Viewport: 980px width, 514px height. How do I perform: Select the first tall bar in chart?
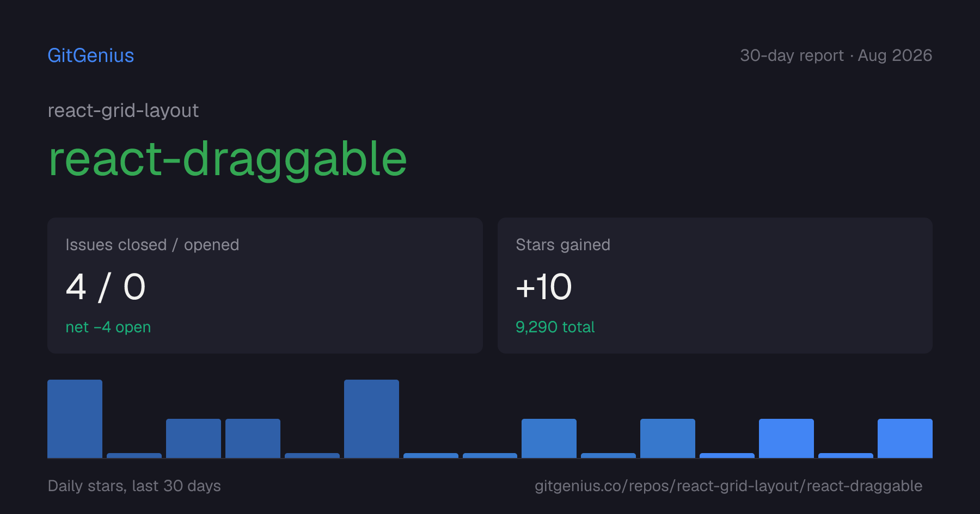[75, 419]
